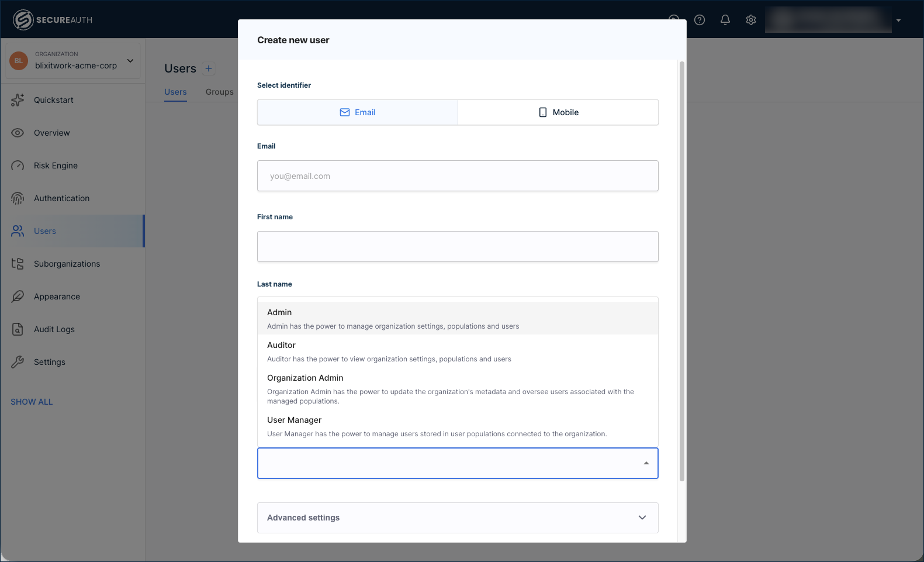
Task: Click the Last name label
Action: pos(275,284)
